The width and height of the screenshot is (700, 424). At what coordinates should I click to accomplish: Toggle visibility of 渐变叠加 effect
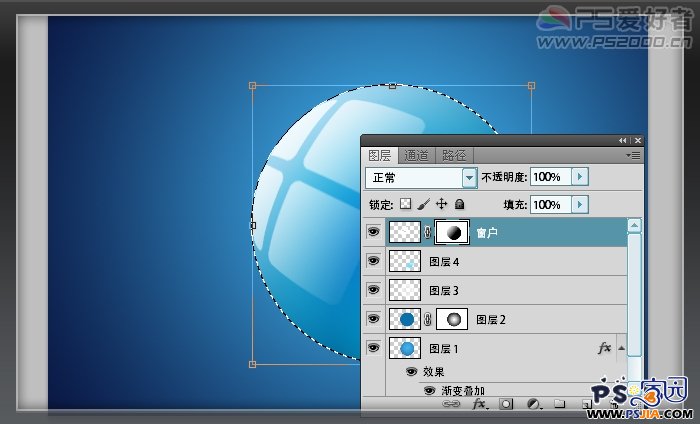click(x=429, y=390)
